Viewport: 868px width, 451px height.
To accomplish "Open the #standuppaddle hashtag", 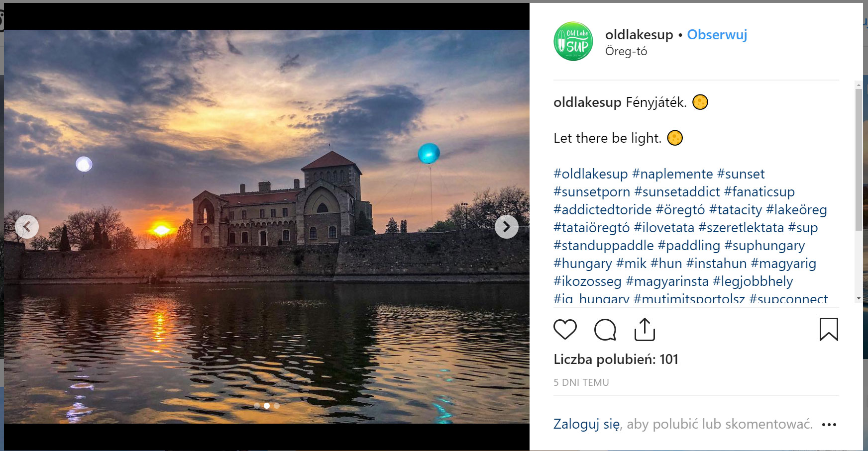I will 604,246.
